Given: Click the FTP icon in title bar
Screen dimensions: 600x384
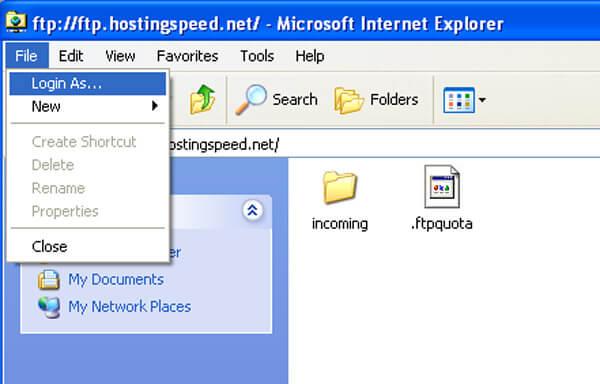Looking at the screenshot, I should pos(16,22).
